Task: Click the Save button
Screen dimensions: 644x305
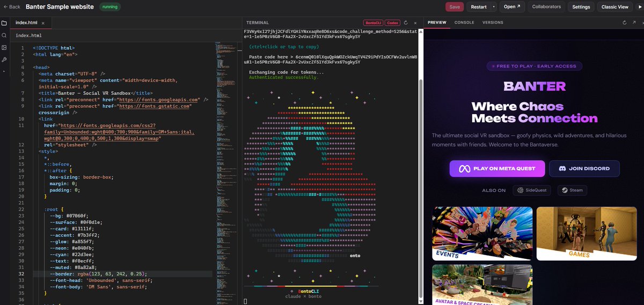Action: (454, 7)
